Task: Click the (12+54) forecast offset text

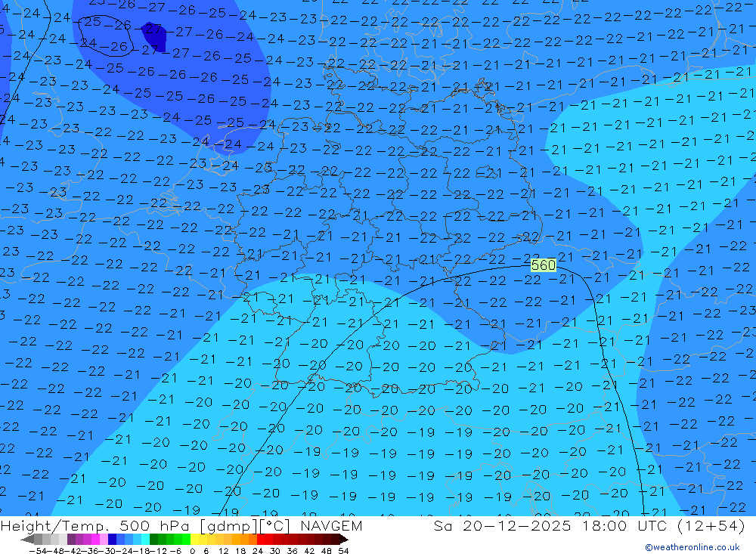Action: click(x=711, y=525)
